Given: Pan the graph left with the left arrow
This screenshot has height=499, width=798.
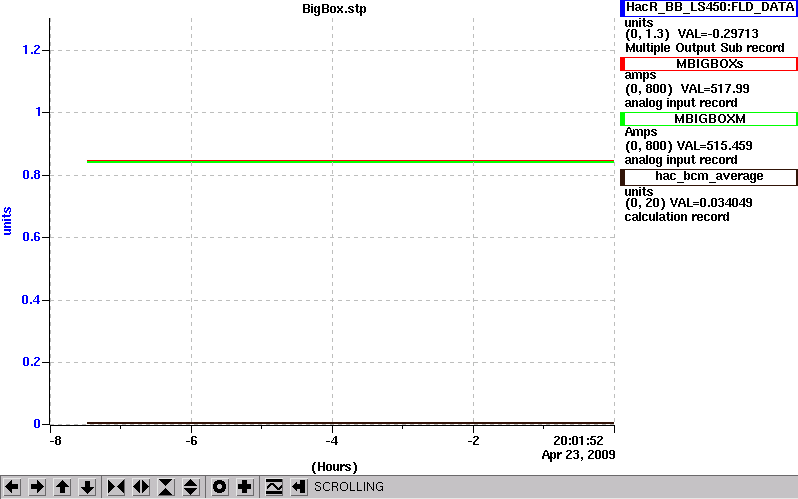Looking at the screenshot, I should click(x=12, y=487).
